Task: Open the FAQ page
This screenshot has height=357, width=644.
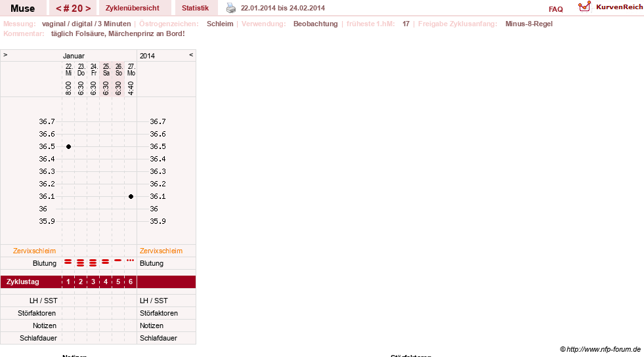Action: pos(555,9)
